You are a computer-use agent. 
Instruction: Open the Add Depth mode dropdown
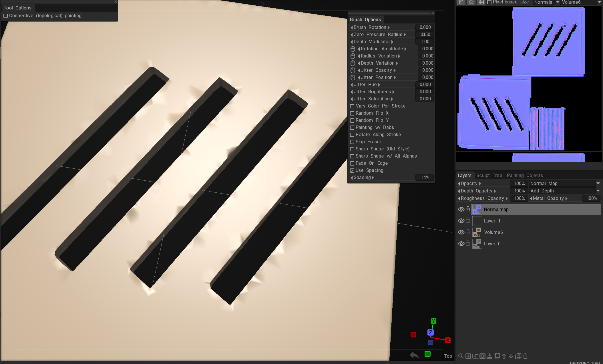pyautogui.click(x=598, y=191)
